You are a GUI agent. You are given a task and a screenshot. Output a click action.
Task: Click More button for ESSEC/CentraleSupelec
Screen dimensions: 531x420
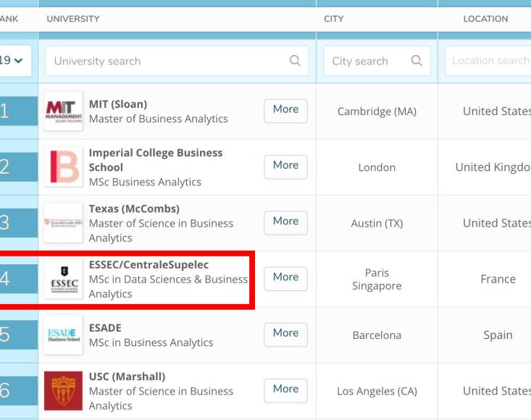coord(286,279)
